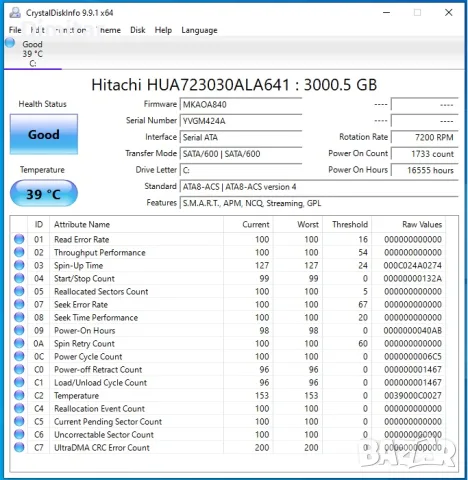Screen dimensions: 468x480
Task: Click the Throughput Performance attribute name
Action: tap(100, 252)
